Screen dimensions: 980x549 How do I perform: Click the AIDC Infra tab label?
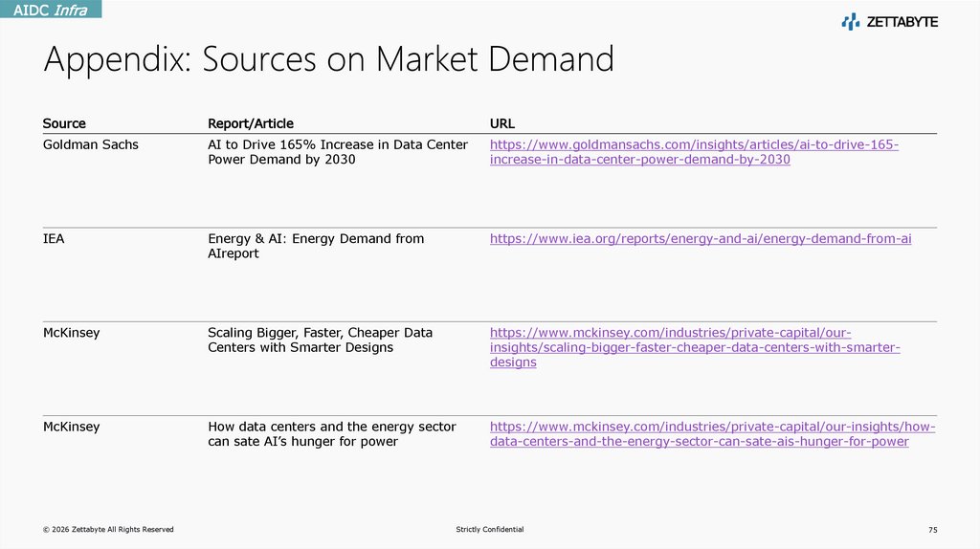51,10
